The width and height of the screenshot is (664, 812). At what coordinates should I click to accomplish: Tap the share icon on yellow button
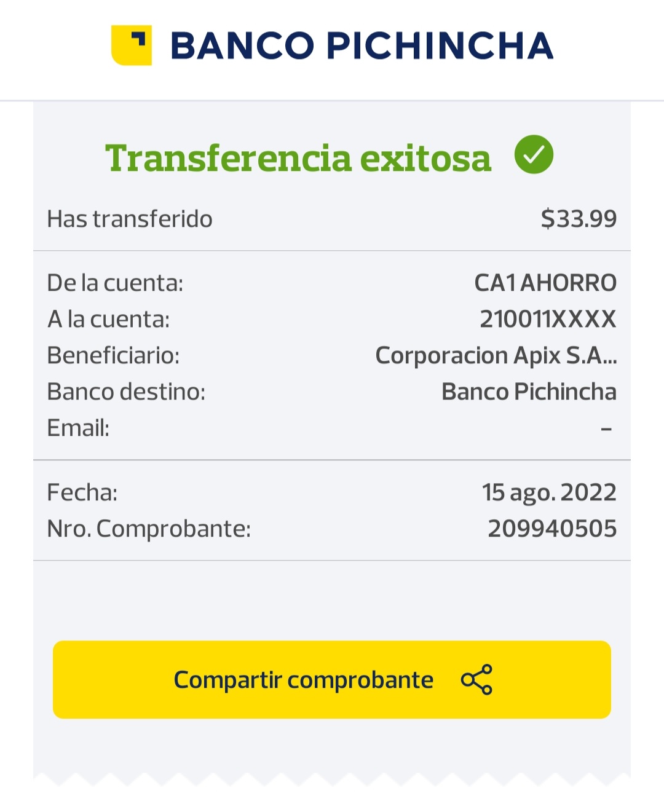point(476,679)
